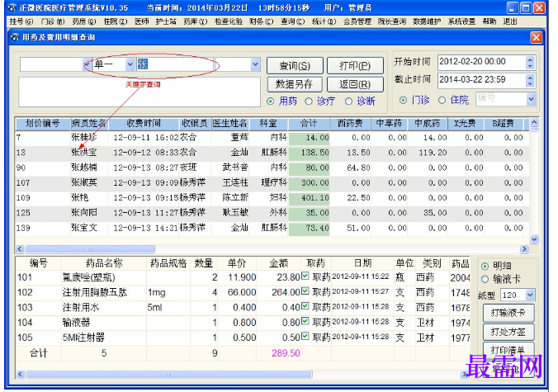
Task: Click the 289.50 total amount
Action: (286, 353)
